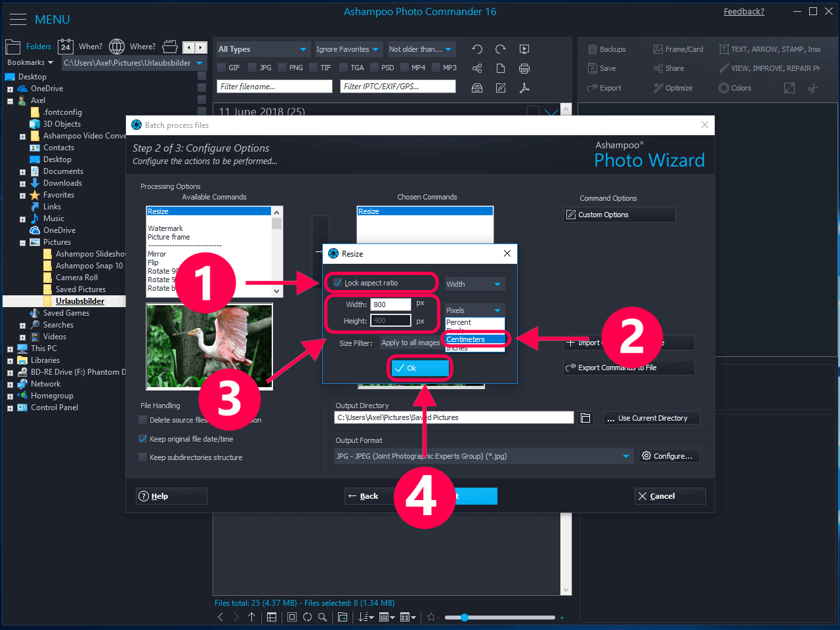This screenshot has height=630, width=840.
Task: Open the Ignore Favorites dropdown
Action: pos(348,49)
